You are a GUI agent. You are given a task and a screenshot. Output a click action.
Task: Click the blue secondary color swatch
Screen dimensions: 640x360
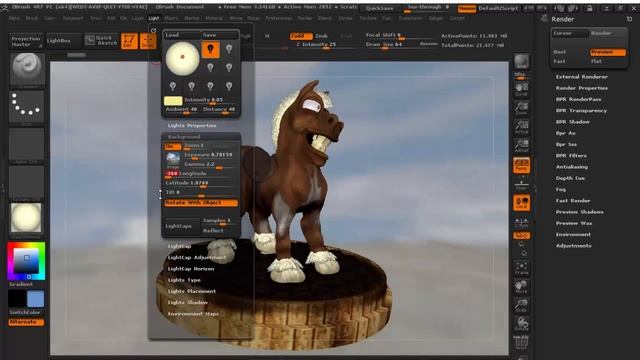(x=36, y=299)
